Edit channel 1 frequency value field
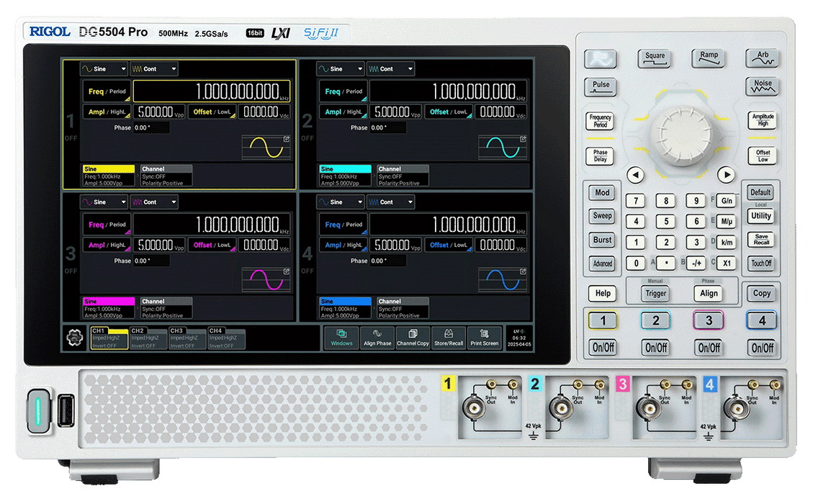813x504 pixels. pyautogui.click(x=212, y=91)
